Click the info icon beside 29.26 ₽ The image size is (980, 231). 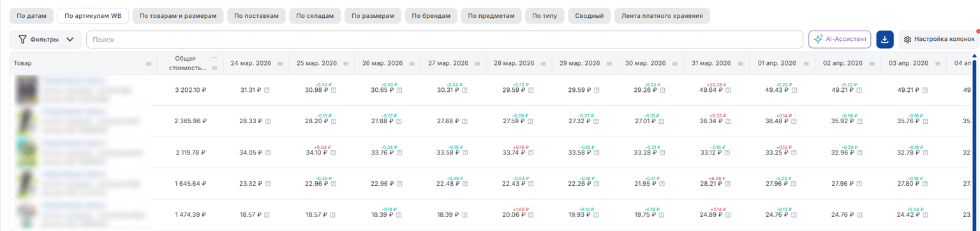tap(662, 90)
